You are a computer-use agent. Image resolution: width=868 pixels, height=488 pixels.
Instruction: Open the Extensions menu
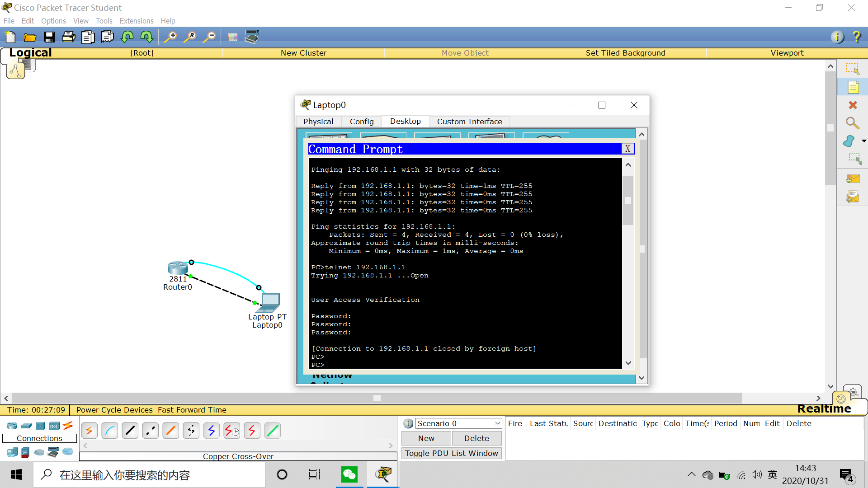[x=136, y=21]
